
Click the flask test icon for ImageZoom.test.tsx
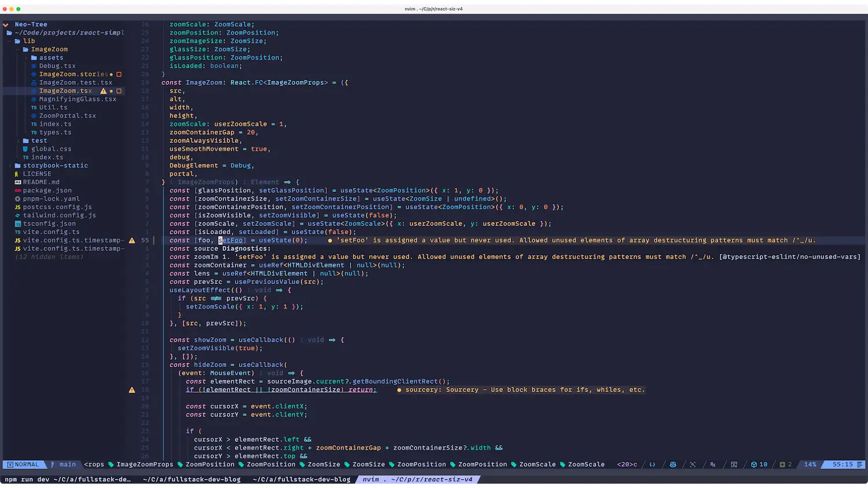coord(34,83)
